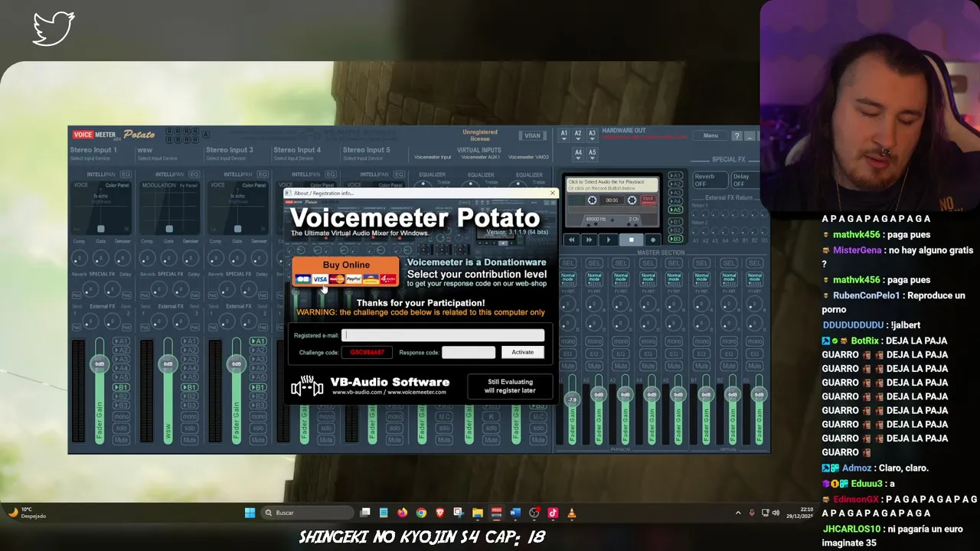Viewport: 980px width, 551px height.
Task: Toggle recorder A5 output button
Action: click(675, 210)
